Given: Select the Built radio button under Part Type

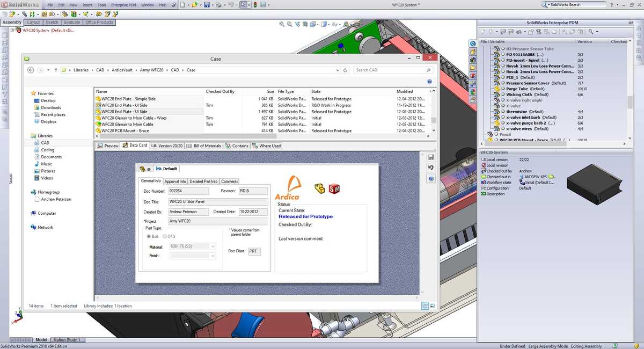Looking at the screenshot, I should tap(149, 236).
